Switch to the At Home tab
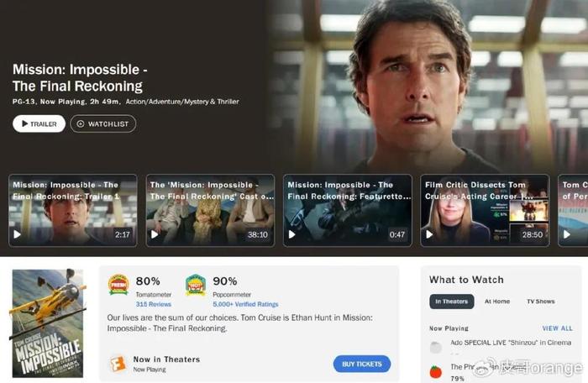The height and width of the screenshot is (383, 588). 497,302
